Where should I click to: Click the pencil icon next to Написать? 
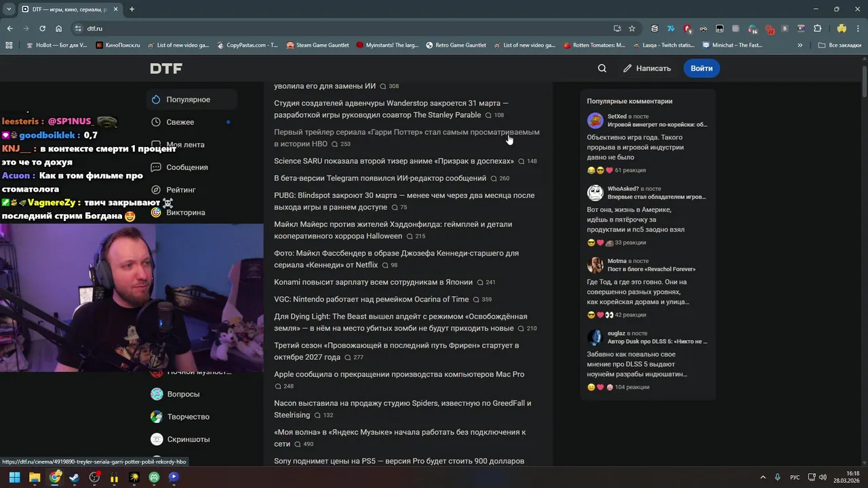click(627, 68)
